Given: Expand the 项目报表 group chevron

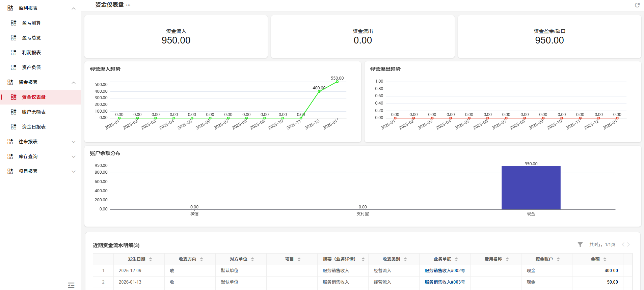Looking at the screenshot, I should [x=74, y=171].
